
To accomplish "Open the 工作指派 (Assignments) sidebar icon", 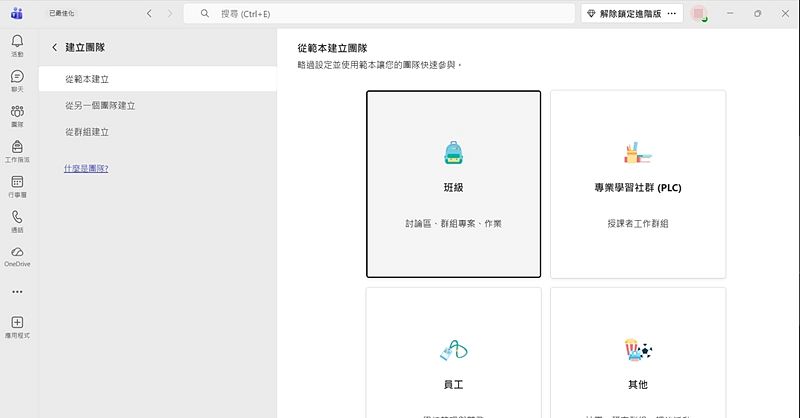I will pos(17,150).
